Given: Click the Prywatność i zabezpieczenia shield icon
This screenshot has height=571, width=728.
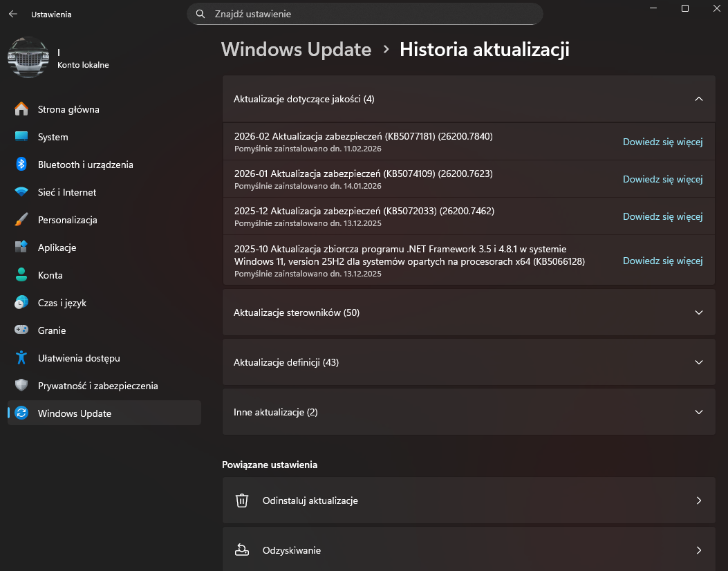Looking at the screenshot, I should point(21,386).
